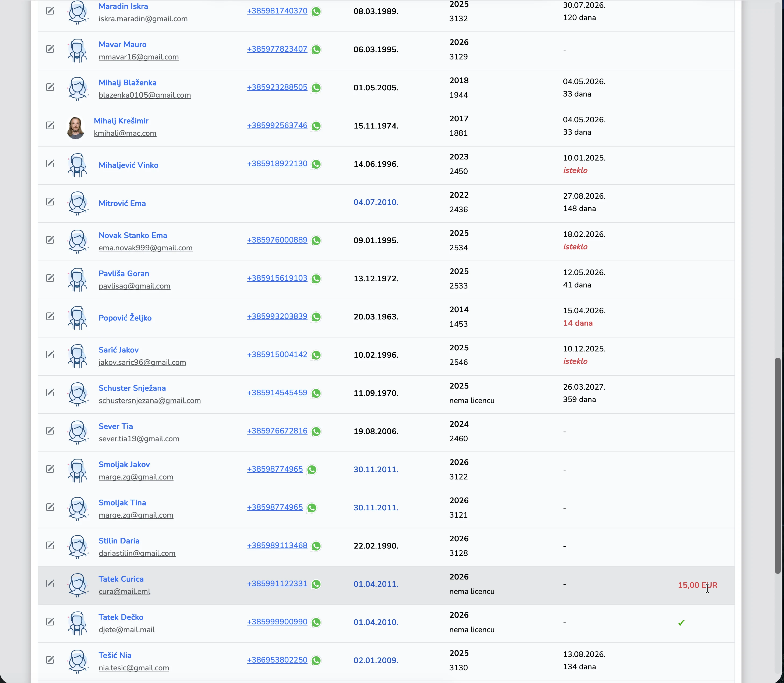The image size is (784, 683).
Task: Open WhatsApp chat for Pavliša Goran
Action: click(316, 279)
